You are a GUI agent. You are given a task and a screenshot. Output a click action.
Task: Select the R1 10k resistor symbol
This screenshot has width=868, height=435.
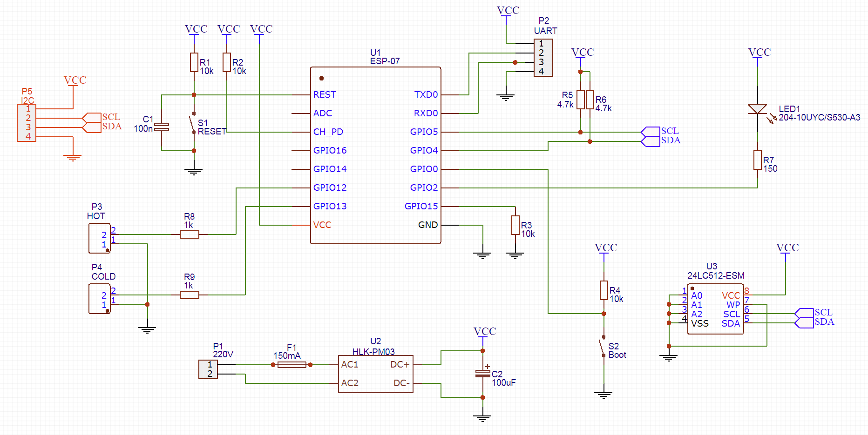pyautogui.click(x=194, y=62)
